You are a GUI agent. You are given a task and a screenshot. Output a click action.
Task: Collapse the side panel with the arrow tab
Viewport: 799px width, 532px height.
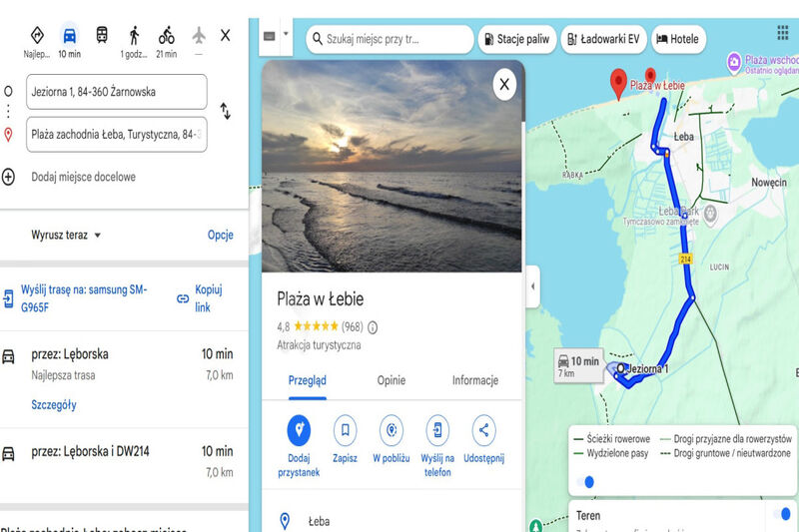(533, 286)
